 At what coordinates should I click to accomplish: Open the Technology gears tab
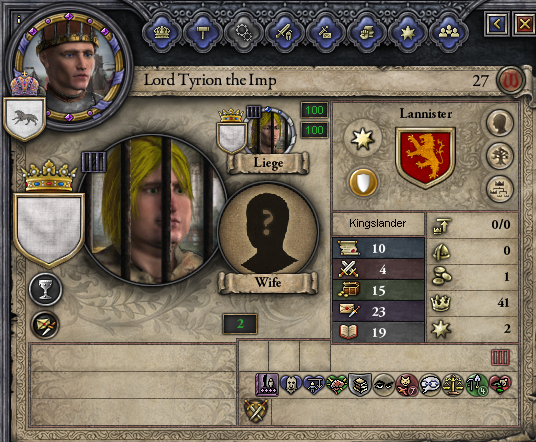(244, 33)
